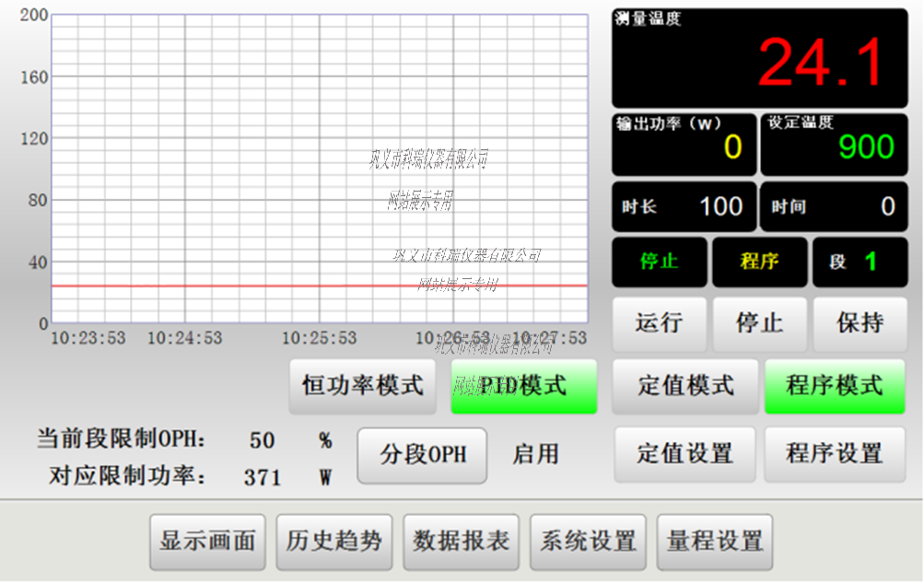Screen dimensions: 924x584
Task: Open the 历史趋势 history trend tab
Action: pos(333,542)
